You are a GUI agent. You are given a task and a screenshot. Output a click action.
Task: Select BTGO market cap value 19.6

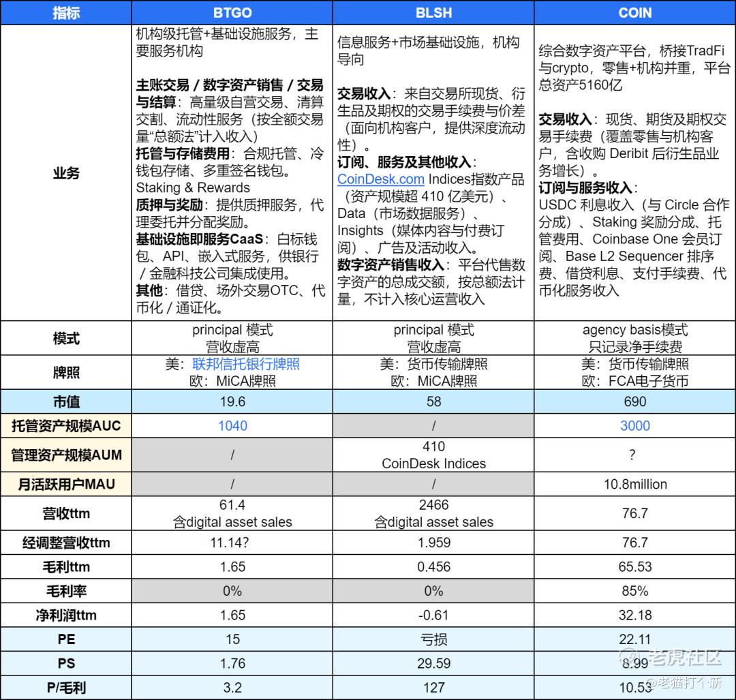[232, 401]
